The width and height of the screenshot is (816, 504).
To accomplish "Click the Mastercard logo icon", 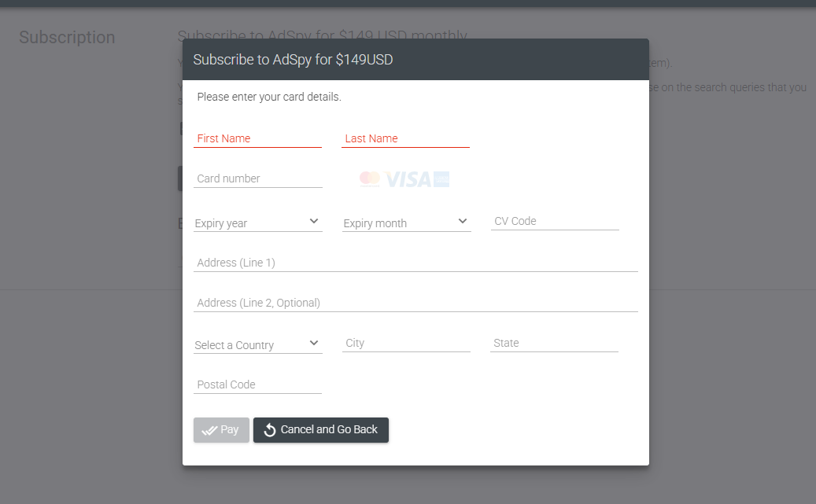I will (x=370, y=179).
